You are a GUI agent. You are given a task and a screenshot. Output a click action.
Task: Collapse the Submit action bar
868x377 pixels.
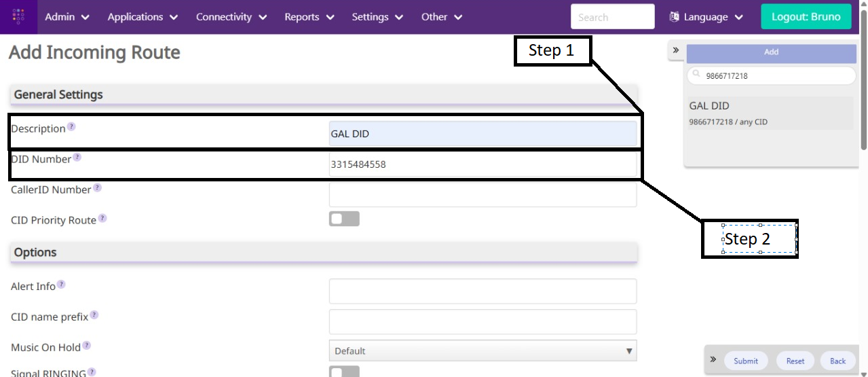click(x=713, y=359)
